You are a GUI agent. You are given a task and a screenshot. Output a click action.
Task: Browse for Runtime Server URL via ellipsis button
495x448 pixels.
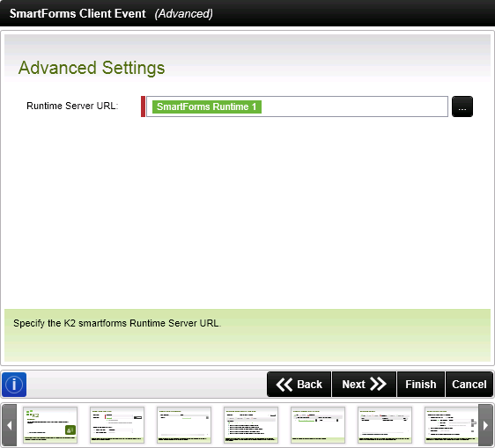point(462,106)
